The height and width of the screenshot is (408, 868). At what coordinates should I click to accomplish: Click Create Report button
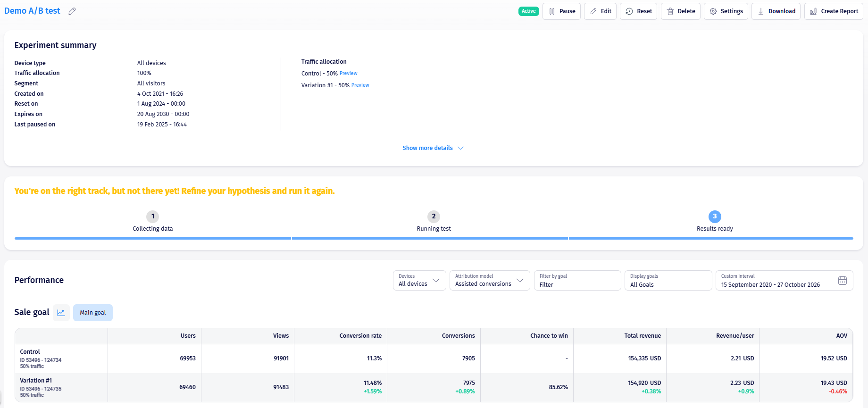[x=834, y=11]
